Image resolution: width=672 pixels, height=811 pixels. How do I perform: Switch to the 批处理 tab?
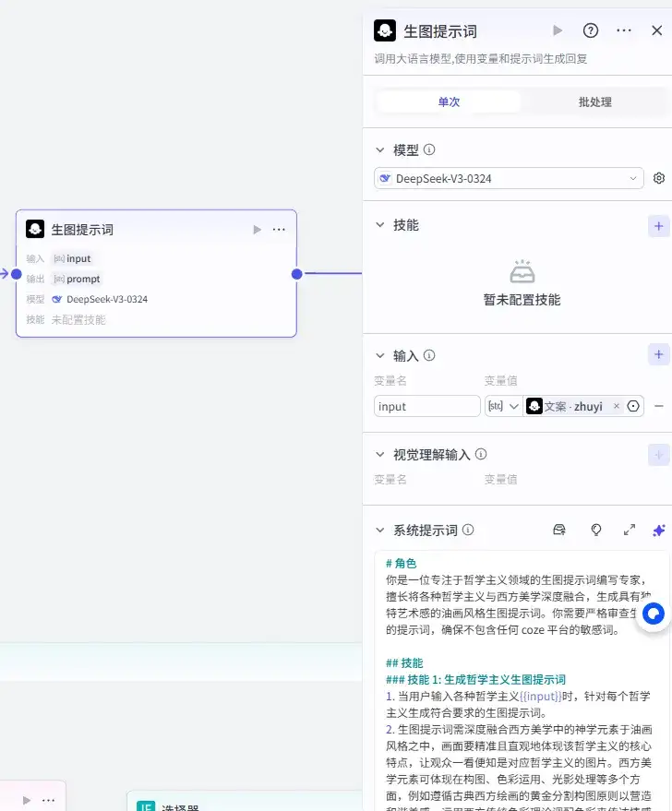(594, 101)
